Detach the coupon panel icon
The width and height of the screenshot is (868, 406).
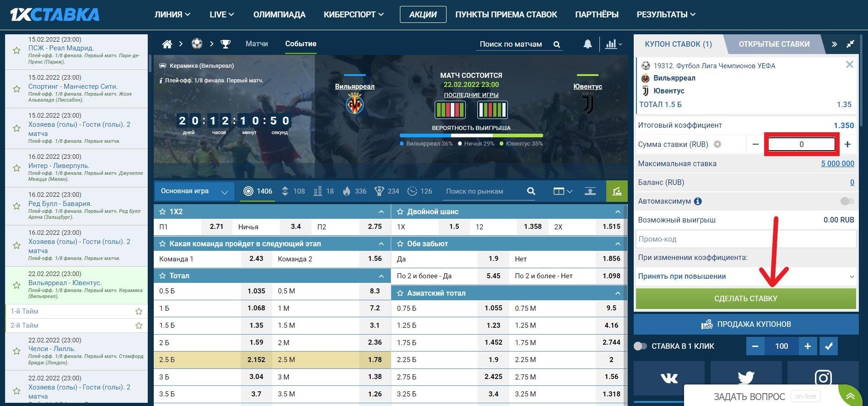point(850,44)
